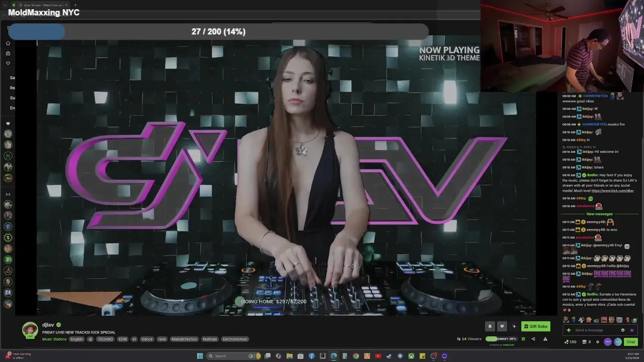Click the NOW PLAYING KINETIK 3D THEME text
The height and width of the screenshot is (362, 644).
449,53
